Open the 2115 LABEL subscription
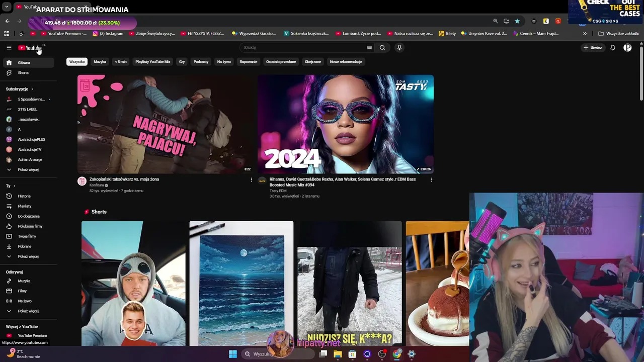The width and height of the screenshot is (644, 362). click(x=28, y=109)
